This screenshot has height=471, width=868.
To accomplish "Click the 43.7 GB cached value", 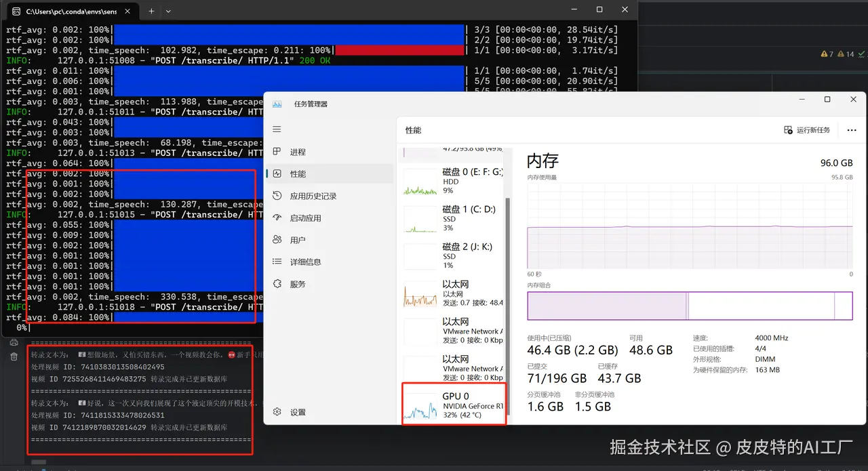I will pyautogui.click(x=619, y=378).
